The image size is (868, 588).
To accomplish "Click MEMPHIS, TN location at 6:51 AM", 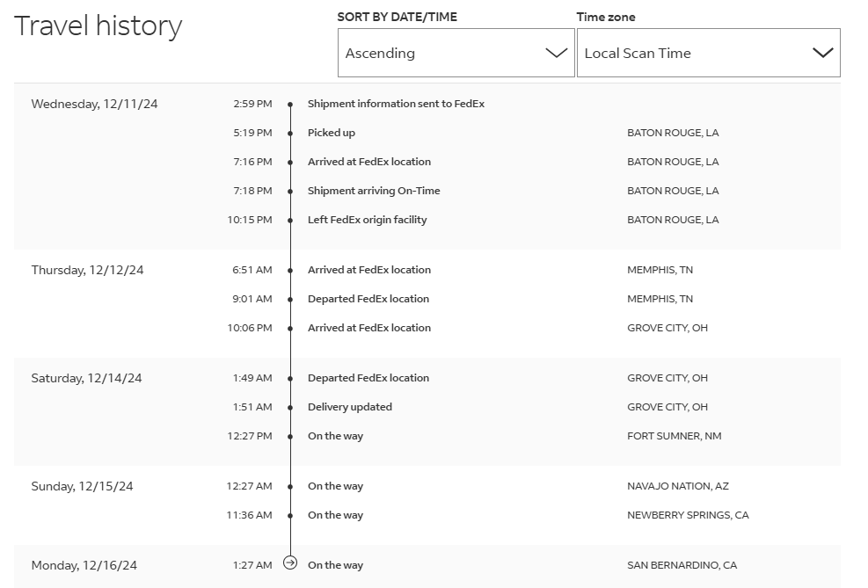I will coord(660,270).
